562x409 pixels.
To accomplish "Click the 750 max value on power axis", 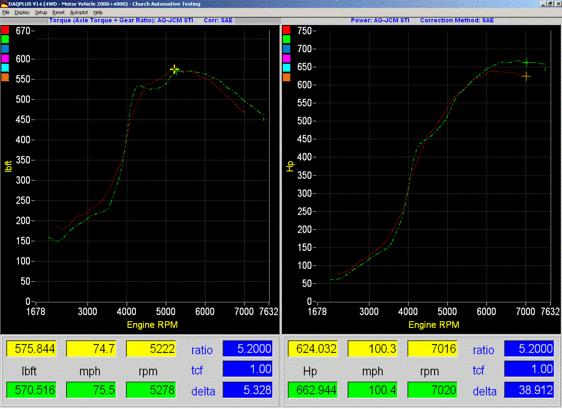I will (x=305, y=31).
